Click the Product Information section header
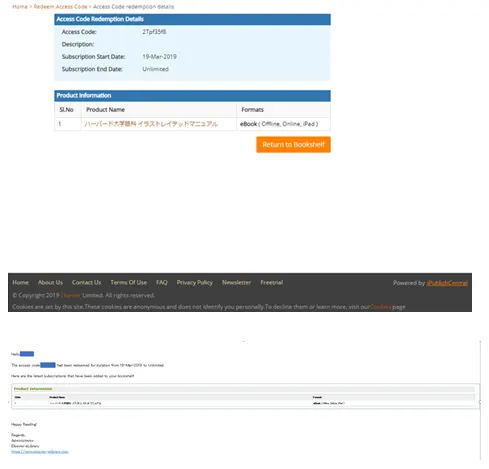The height and width of the screenshot is (469, 489). pos(192,96)
